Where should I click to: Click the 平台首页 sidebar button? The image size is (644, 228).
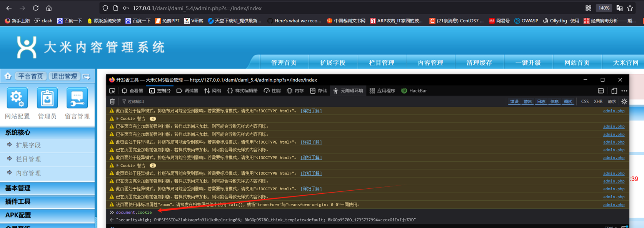(31, 76)
